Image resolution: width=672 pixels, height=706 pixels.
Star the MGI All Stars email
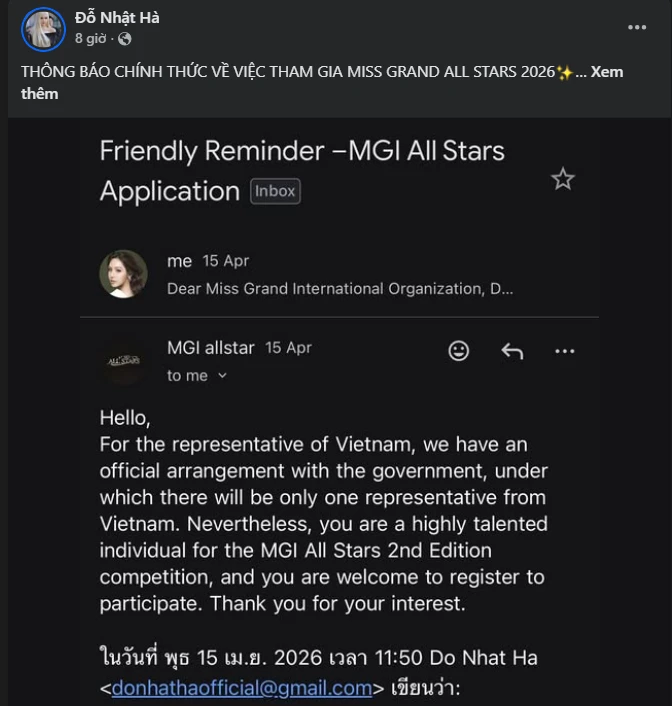[x=563, y=179]
